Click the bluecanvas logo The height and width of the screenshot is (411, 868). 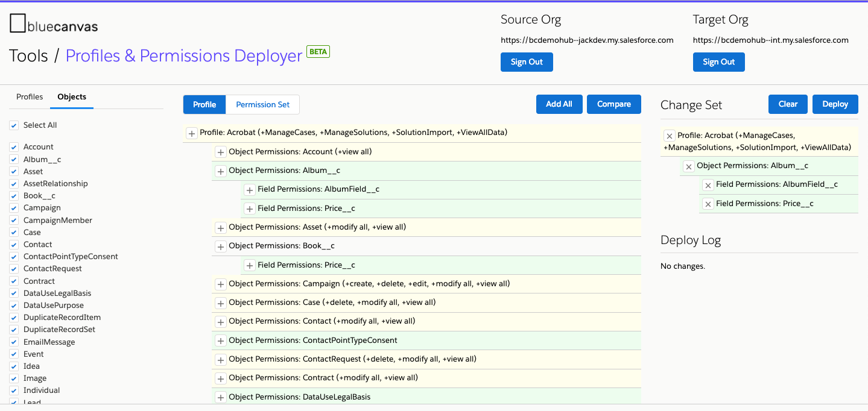coord(54,25)
